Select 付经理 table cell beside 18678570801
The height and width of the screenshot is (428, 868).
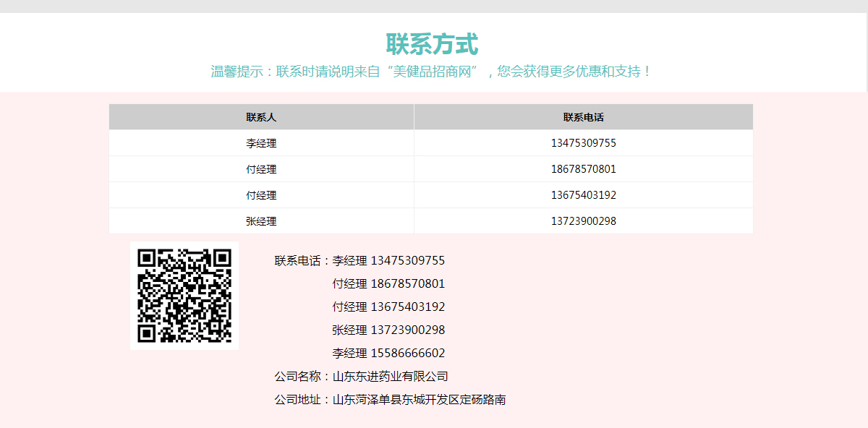tap(261, 169)
